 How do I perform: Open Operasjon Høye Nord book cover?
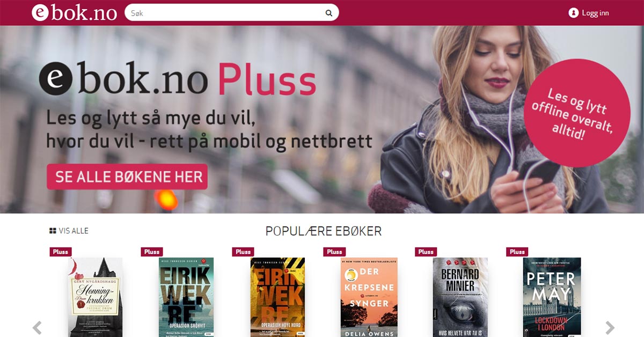277,297
